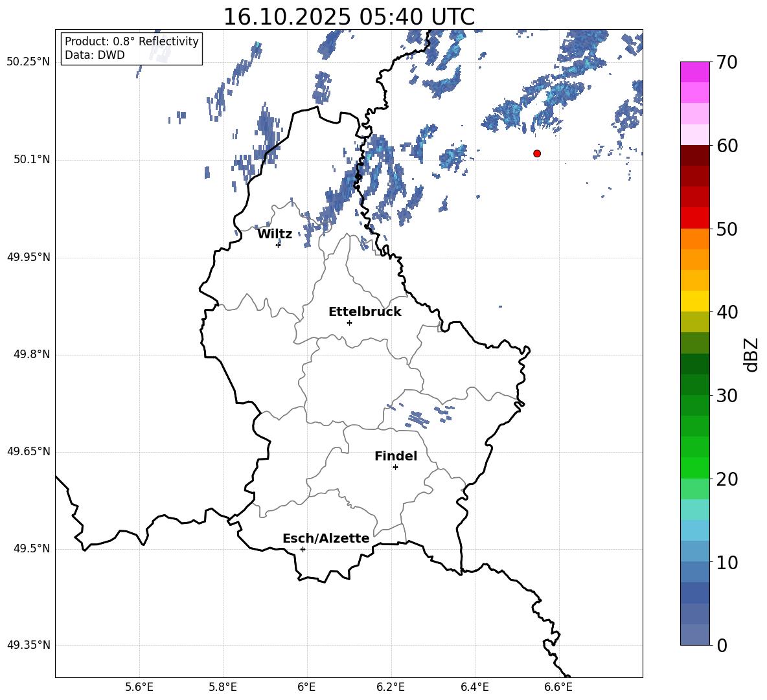Image resolution: width=767 pixels, height=700 pixels.
Task: Click the 49.35°N latitude label
Action: (x=29, y=645)
